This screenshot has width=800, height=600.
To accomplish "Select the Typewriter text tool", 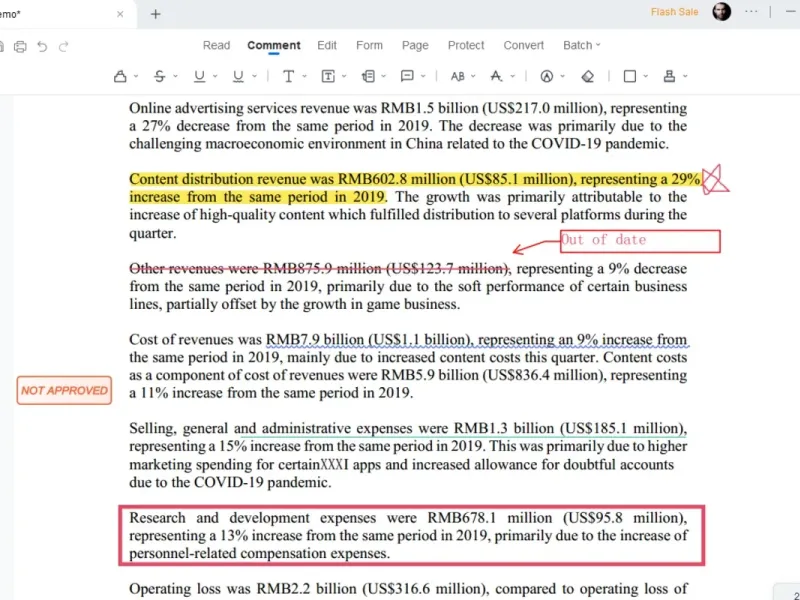I will click(x=288, y=77).
